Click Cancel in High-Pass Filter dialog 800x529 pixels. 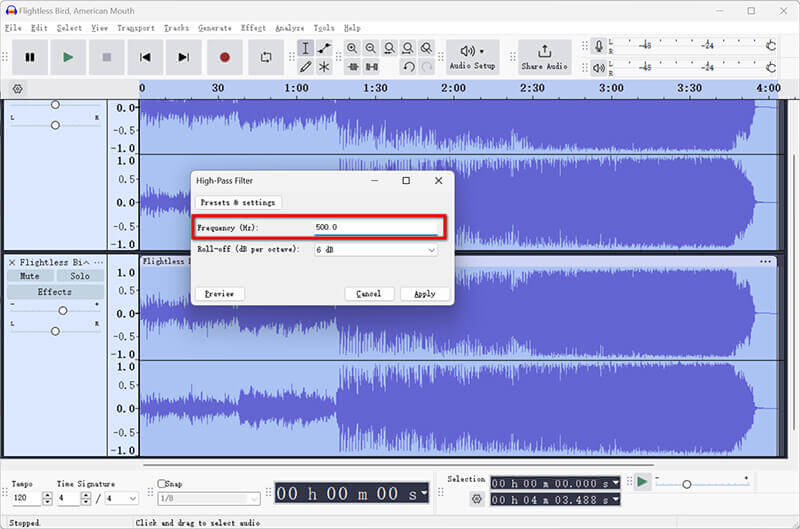369,294
